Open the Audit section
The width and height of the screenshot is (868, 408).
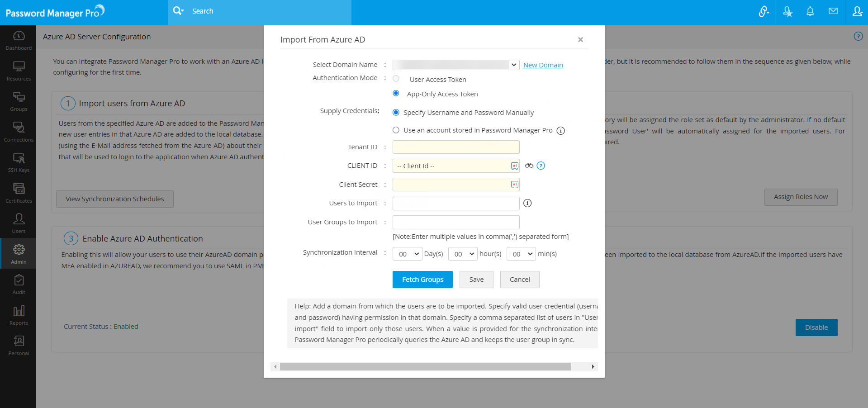[19, 285]
